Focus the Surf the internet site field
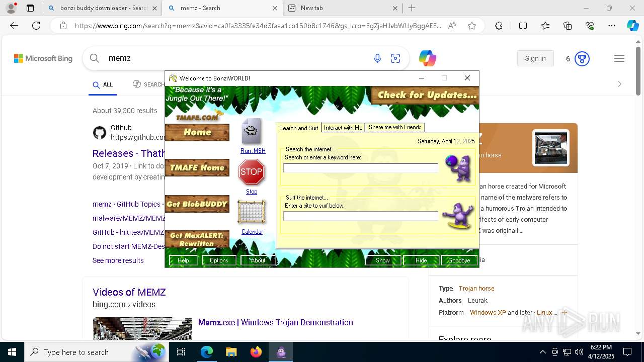 [x=361, y=216]
